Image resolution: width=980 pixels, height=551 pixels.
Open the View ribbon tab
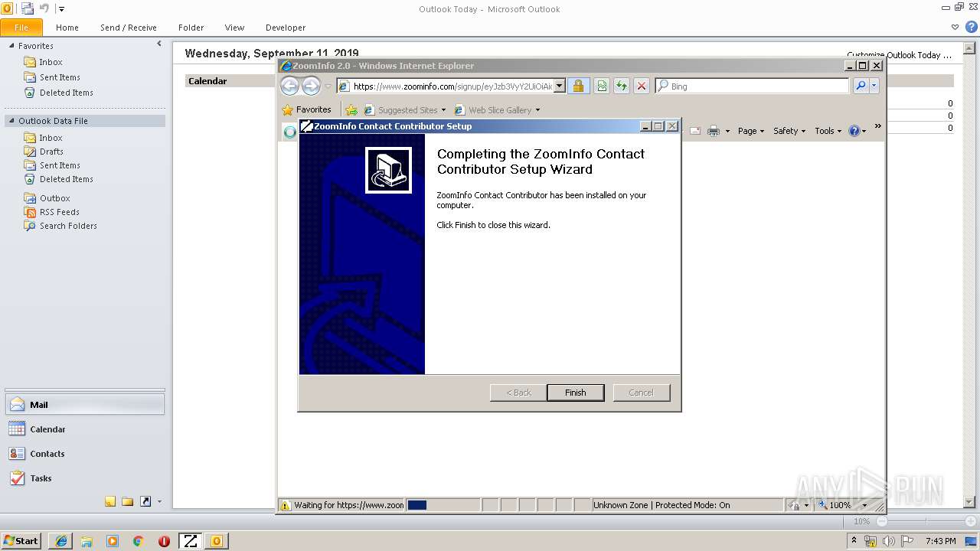[x=234, y=28]
